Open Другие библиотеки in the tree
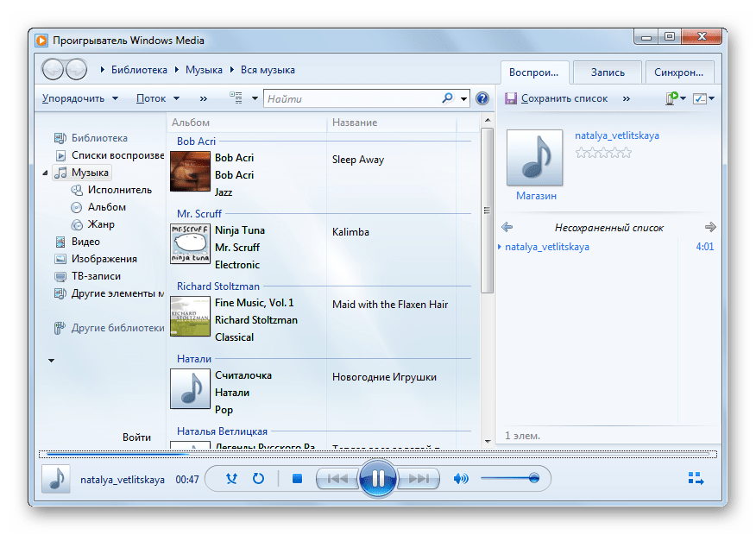 109,328
